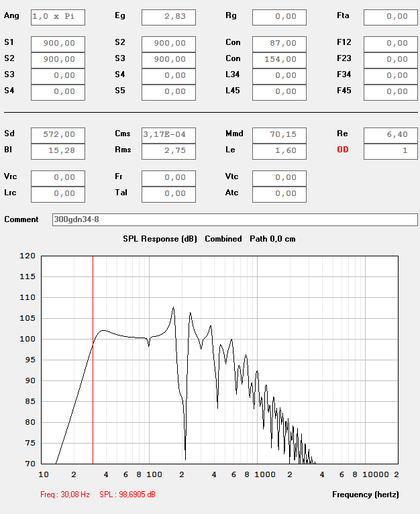Focus the F45 input box
The image size is (420, 514).
[390, 93]
